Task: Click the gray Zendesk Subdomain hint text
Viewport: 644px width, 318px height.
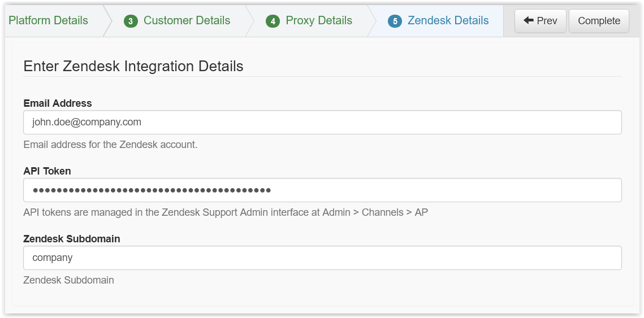Action: point(68,280)
